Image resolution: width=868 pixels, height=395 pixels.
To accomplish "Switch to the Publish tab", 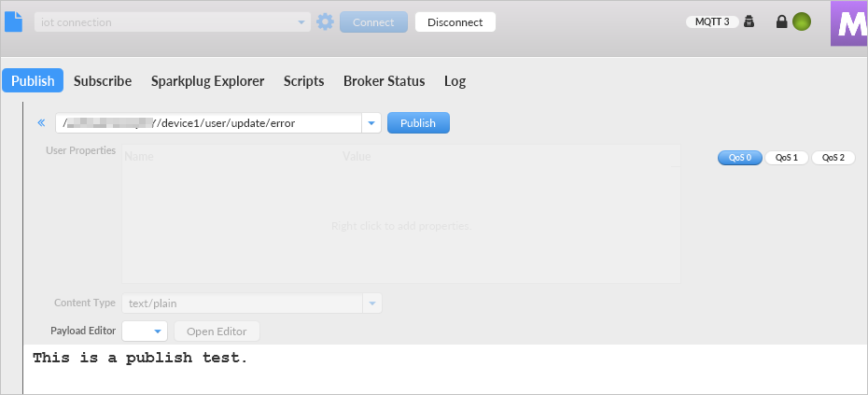I will click(x=33, y=81).
